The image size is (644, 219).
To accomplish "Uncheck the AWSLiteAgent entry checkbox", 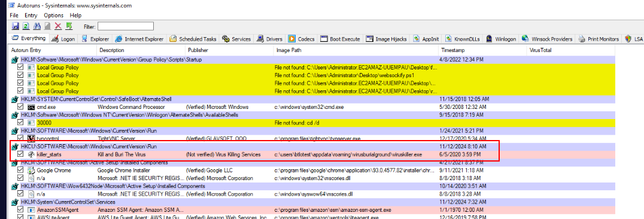I will 20,217.
